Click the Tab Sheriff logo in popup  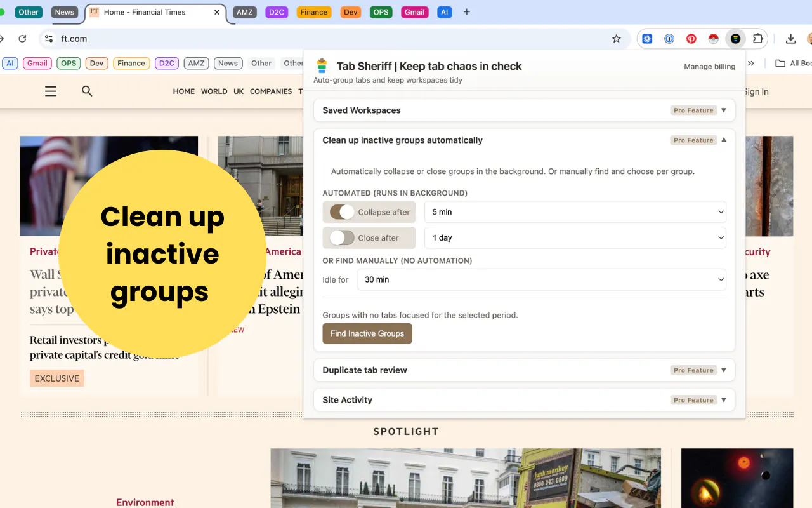click(322, 66)
